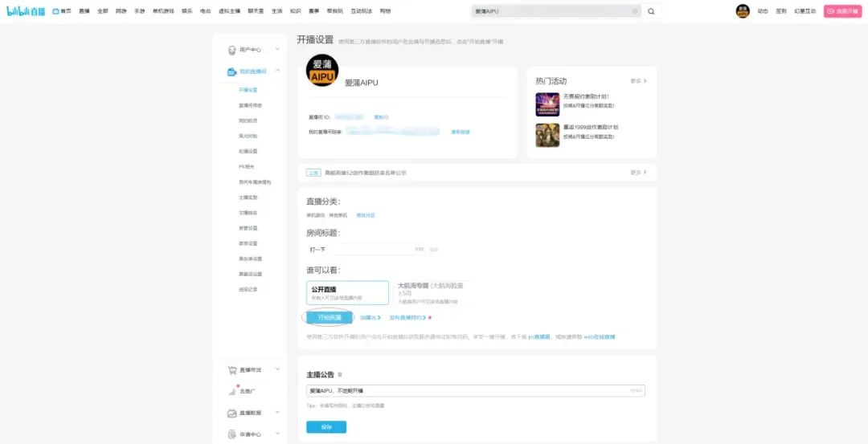Image resolution: width=868 pixels, height=444 pixels.
Task: Open 虚拟主播 category
Action: tap(229, 11)
